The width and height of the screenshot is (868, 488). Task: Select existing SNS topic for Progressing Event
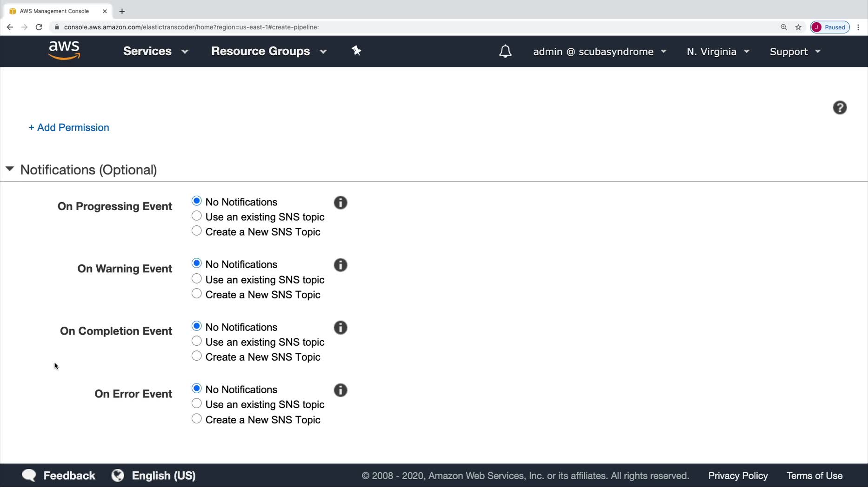(197, 216)
